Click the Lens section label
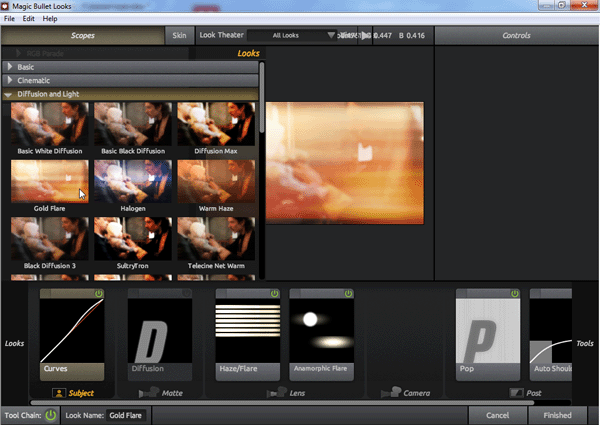 pyautogui.click(x=297, y=393)
